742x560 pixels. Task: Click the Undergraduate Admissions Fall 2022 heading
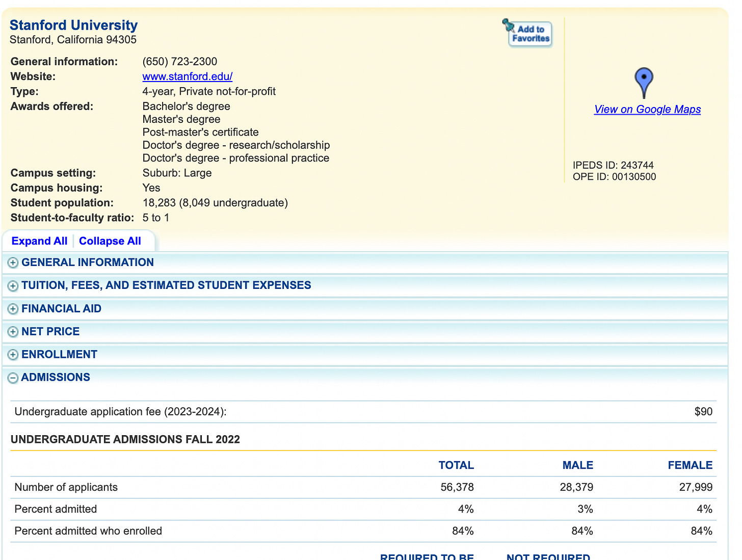pyautogui.click(x=125, y=440)
